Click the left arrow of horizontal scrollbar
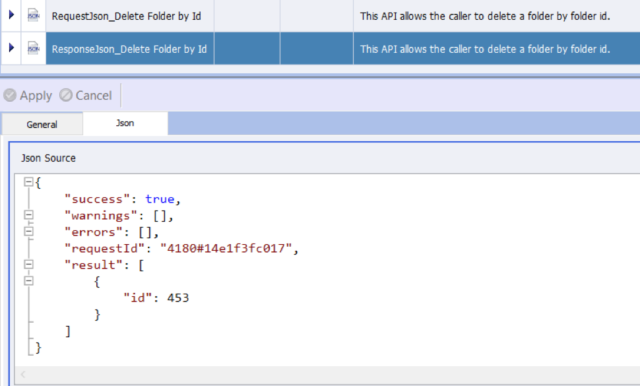The width and height of the screenshot is (640, 386). [x=23, y=374]
